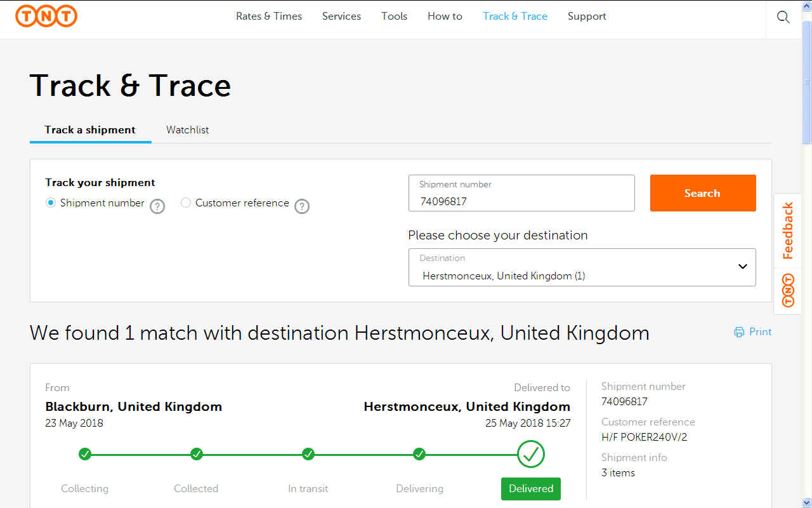Open the Feedback side tab

point(788,231)
